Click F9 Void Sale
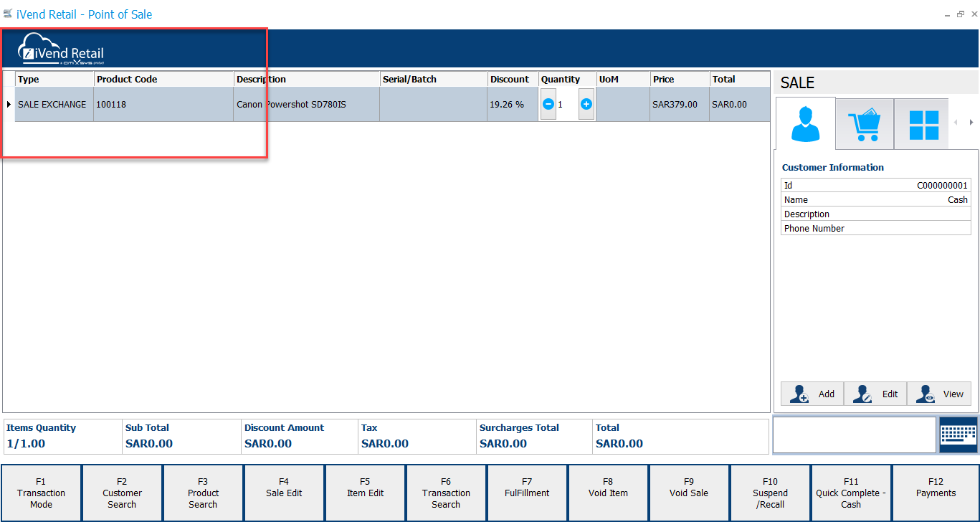The image size is (980, 522). [689, 493]
